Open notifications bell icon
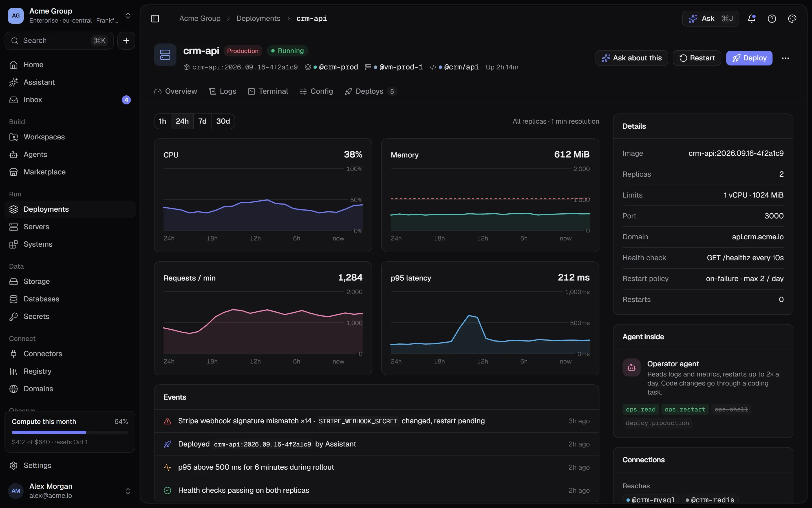This screenshot has height=508, width=812. [x=752, y=18]
